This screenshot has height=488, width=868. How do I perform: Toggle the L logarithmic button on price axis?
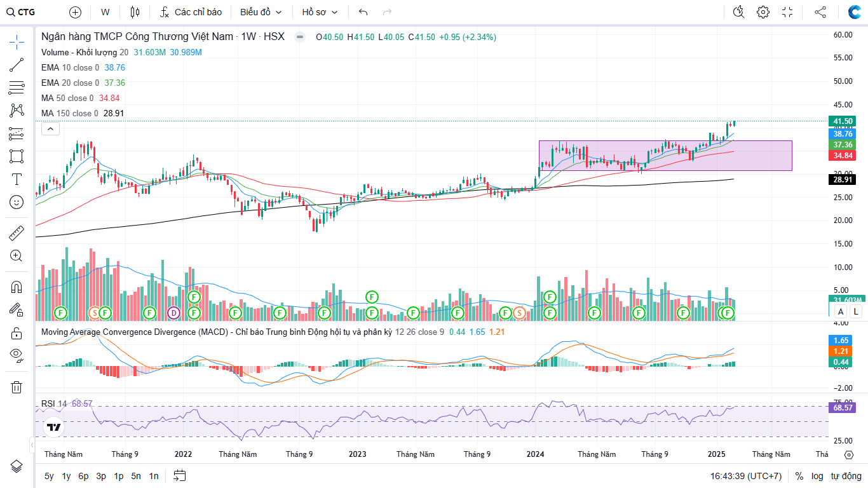click(856, 311)
